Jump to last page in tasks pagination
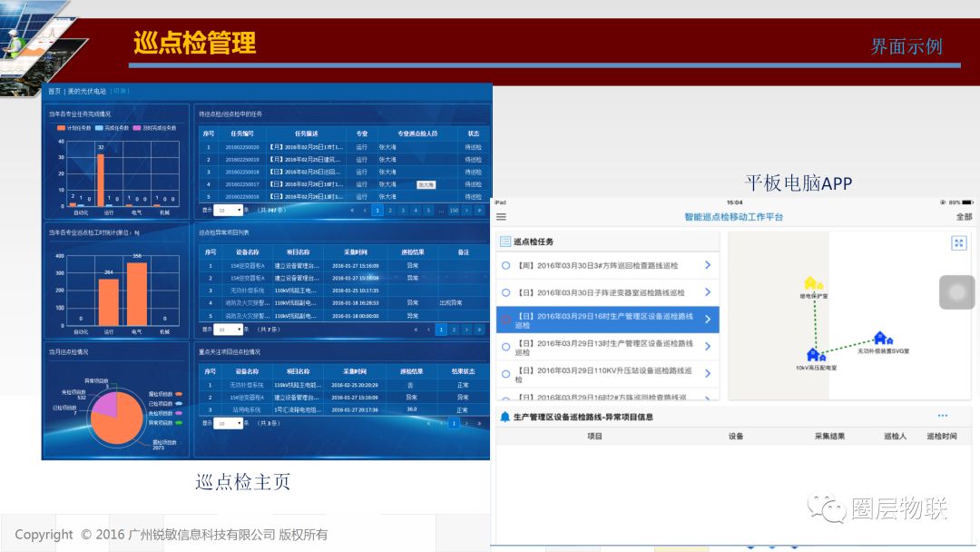Screen dimensions: 980x552 click(x=479, y=211)
